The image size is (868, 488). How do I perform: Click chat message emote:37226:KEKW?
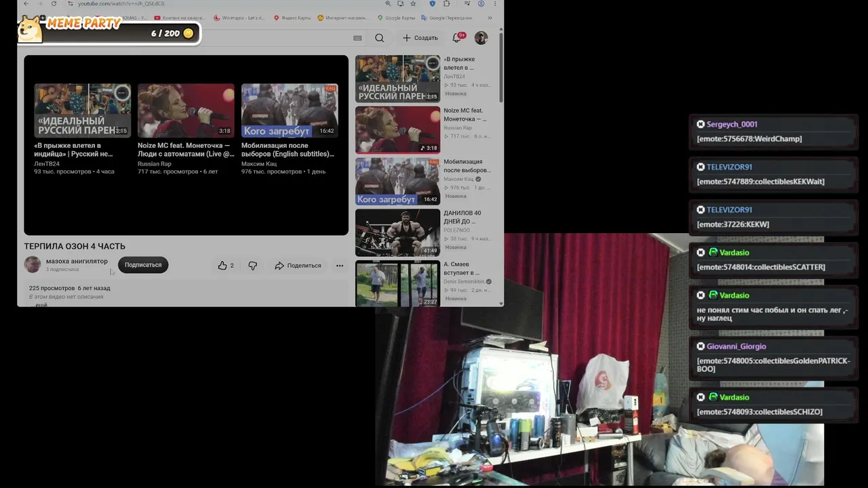733,224
